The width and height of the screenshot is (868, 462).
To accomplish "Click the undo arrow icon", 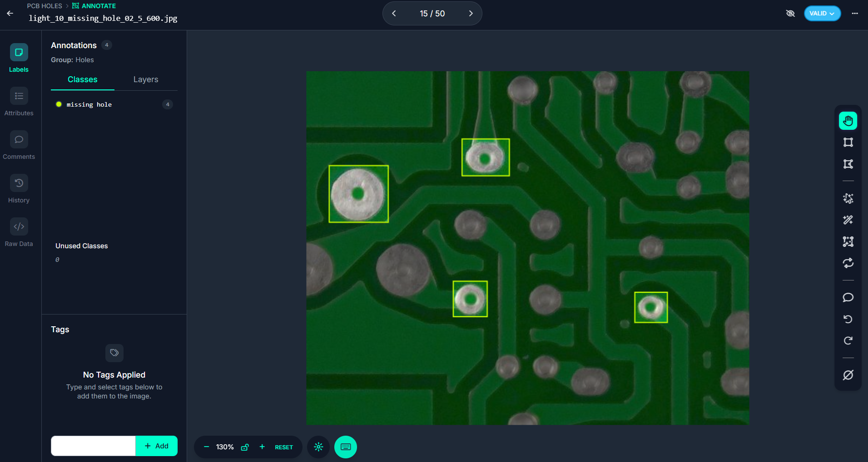I will pyautogui.click(x=848, y=319).
